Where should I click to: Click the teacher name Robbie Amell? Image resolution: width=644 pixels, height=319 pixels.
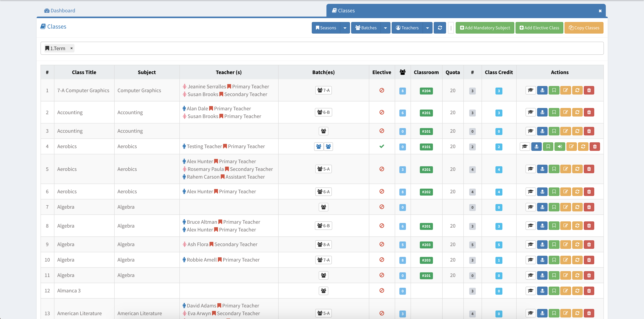(x=202, y=260)
